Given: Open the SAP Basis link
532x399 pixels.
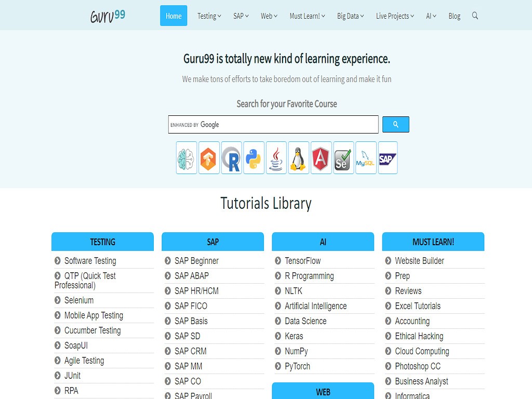Looking at the screenshot, I should click(x=191, y=321).
